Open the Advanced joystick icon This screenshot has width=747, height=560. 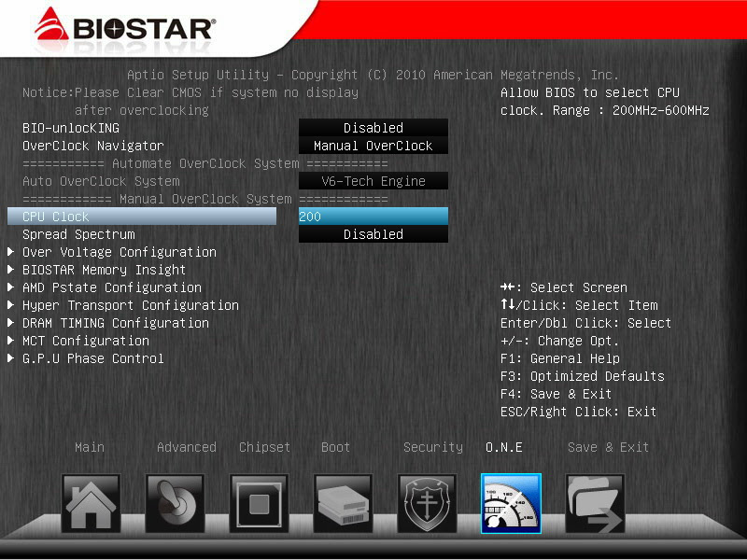[175, 503]
